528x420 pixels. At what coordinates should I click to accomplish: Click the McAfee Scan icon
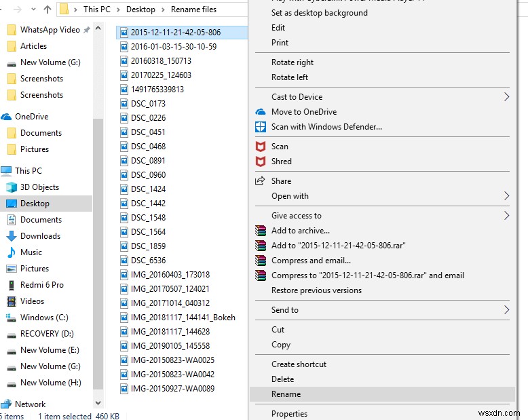261,147
